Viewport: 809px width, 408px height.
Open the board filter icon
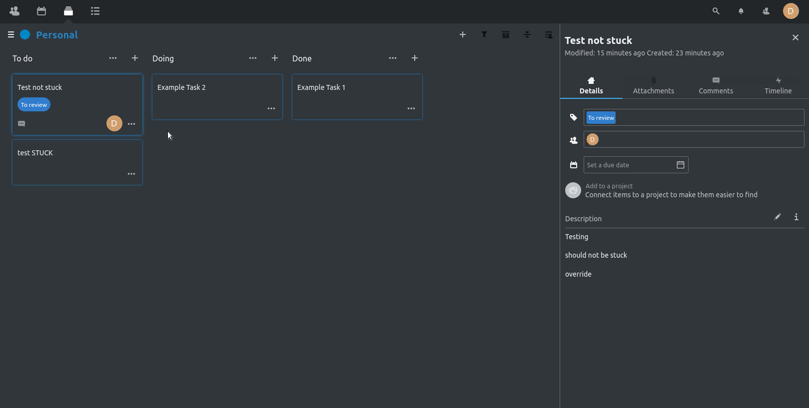[x=484, y=35]
